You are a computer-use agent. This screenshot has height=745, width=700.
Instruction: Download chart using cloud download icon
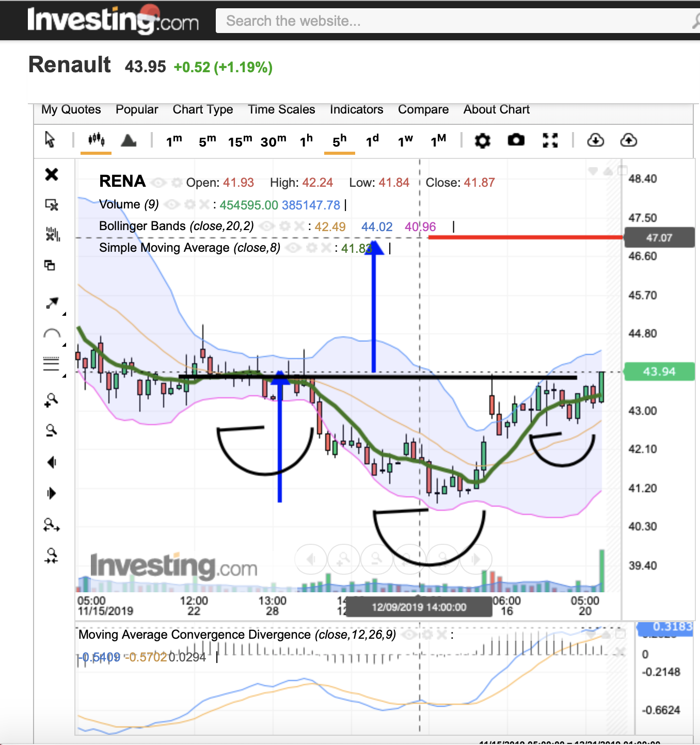(x=595, y=140)
